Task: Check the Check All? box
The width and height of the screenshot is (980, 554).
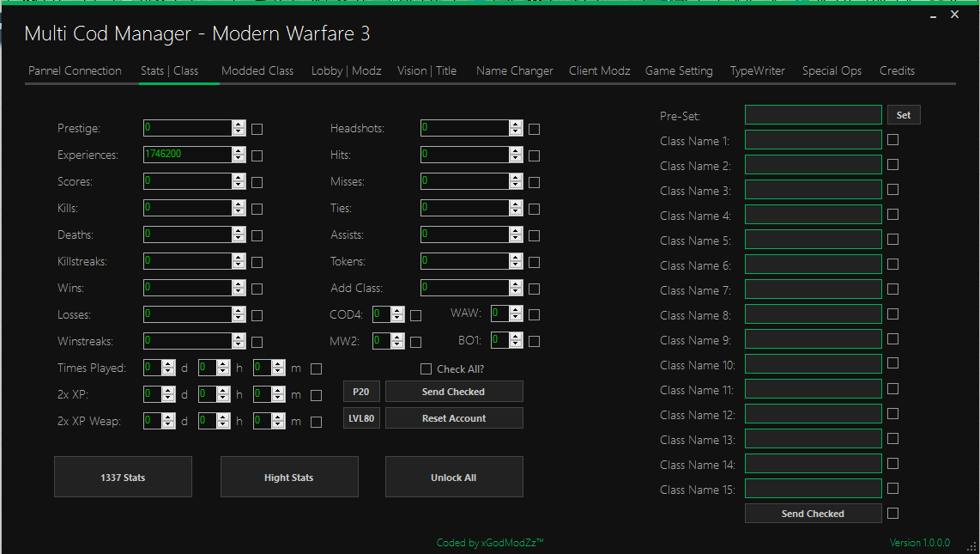Action: (x=426, y=369)
